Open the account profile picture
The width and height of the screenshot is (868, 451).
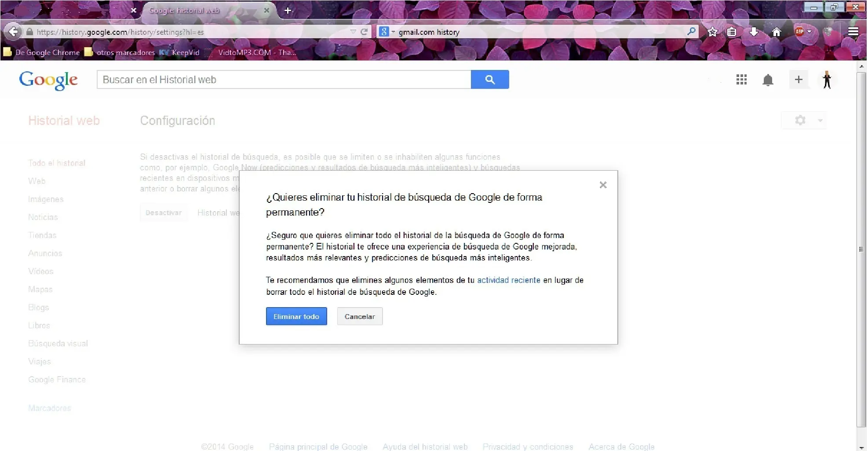pos(827,80)
